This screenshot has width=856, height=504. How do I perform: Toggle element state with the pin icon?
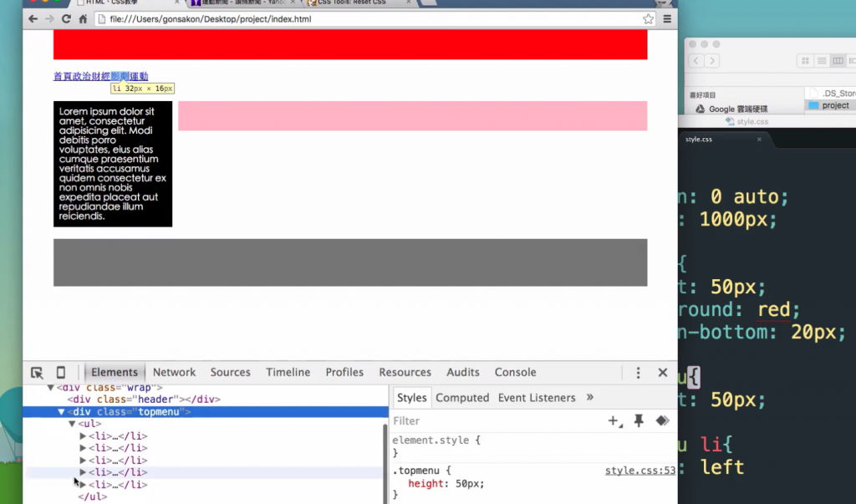[639, 421]
